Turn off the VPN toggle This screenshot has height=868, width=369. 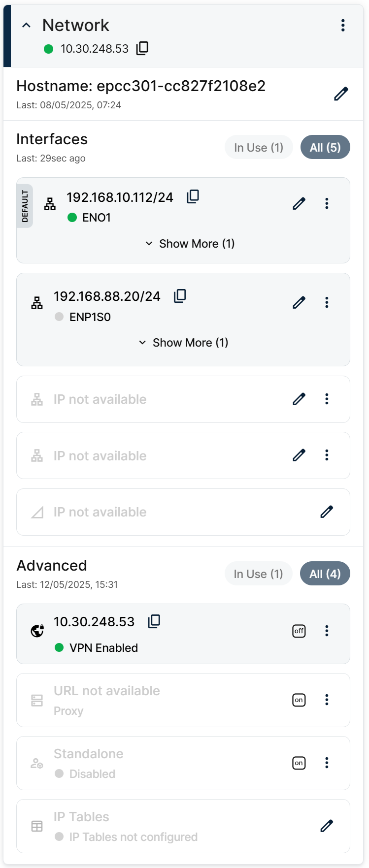pos(299,631)
